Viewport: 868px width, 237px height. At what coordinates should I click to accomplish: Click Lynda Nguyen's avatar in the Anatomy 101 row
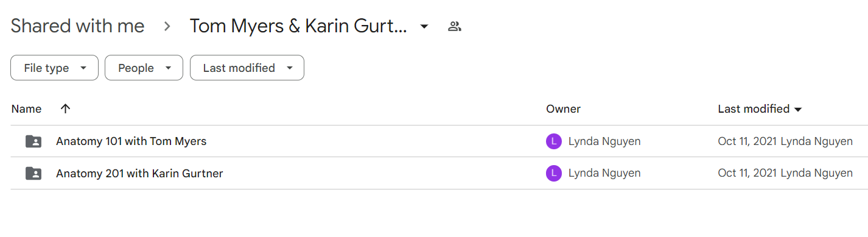pos(553,141)
